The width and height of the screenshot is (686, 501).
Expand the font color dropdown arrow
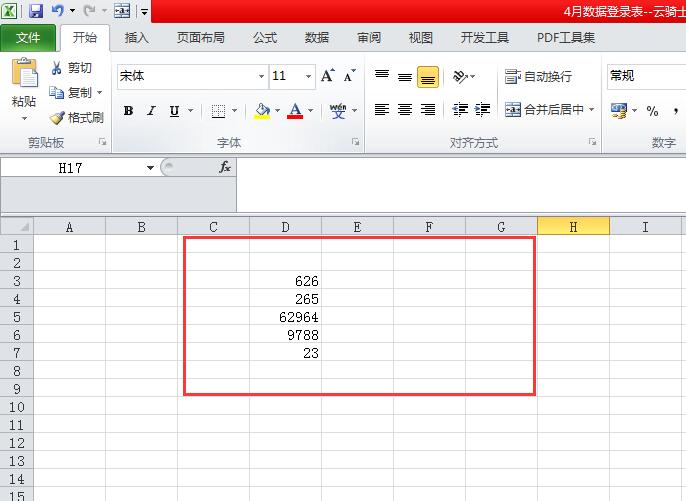(311, 111)
